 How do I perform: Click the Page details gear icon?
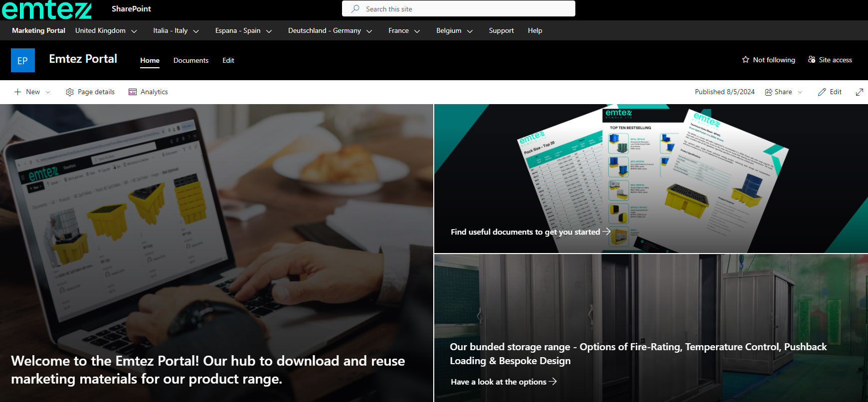pyautogui.click(x=70, y=92)
